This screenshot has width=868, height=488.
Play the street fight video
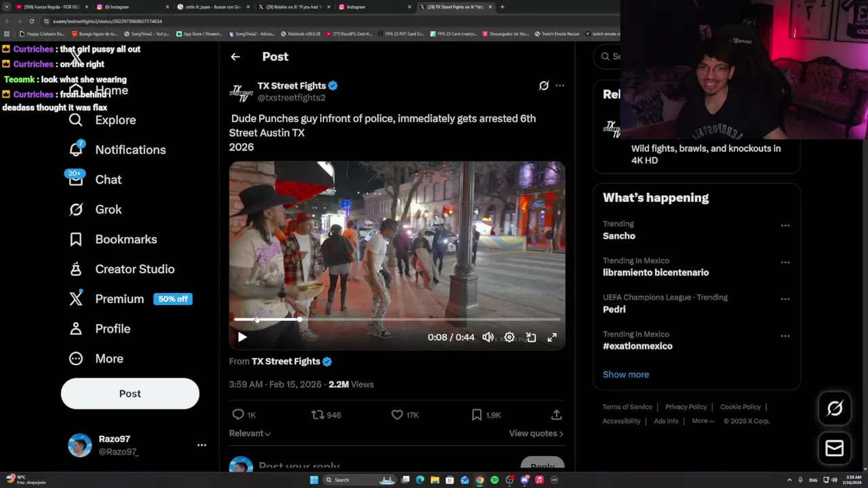[x=242, y=337]
